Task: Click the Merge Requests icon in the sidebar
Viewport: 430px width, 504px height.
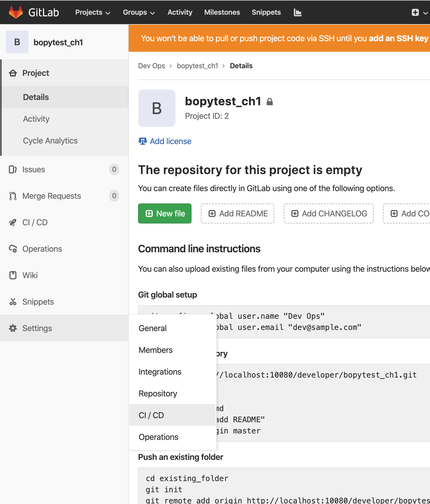Action: point(13,196)
